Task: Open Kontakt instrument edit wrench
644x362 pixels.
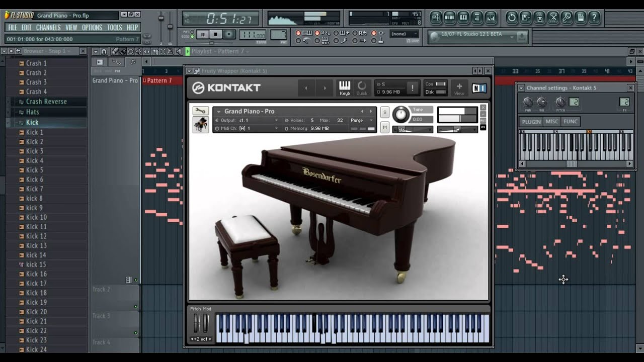Action: pos(200,111)
